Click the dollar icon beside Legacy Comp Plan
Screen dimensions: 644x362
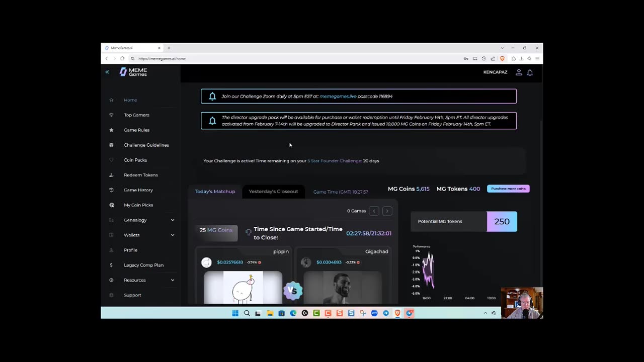tap(111, 265)
